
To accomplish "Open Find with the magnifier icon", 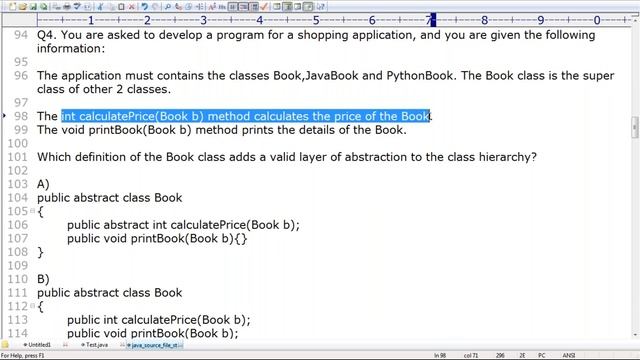I will coord(167,7).
